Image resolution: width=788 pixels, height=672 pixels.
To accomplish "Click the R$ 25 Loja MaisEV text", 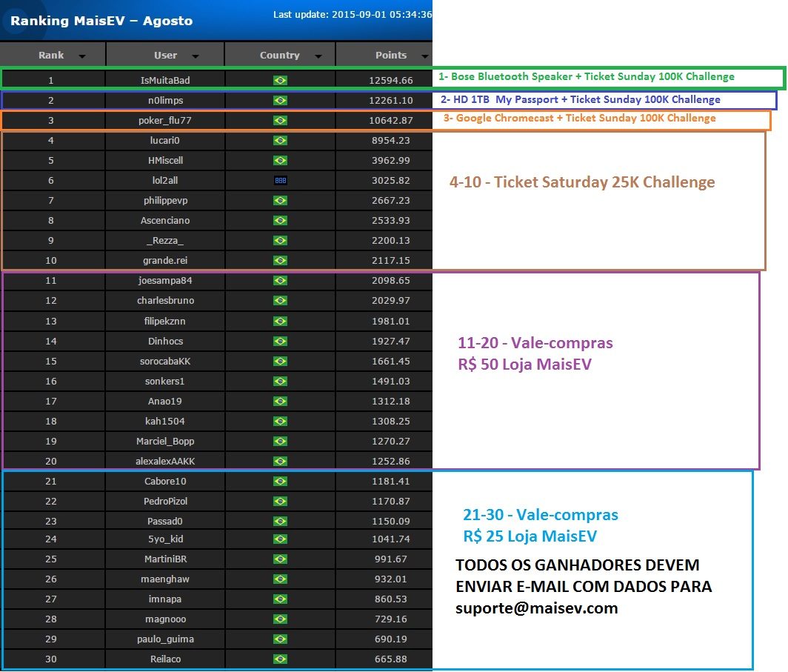I will pos(530,536).
